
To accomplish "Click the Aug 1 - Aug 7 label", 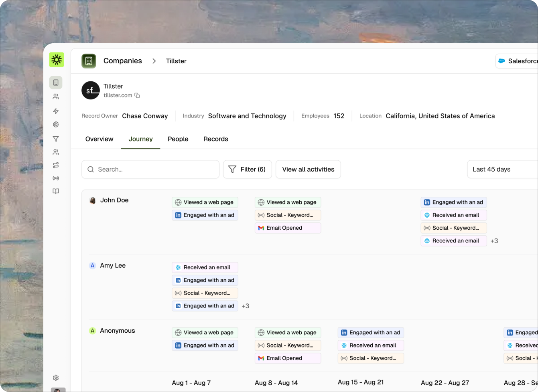I will point(191,383).
